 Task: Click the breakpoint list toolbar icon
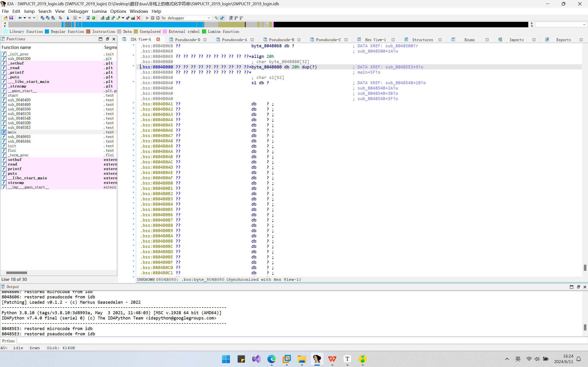(x=231, y=18)
